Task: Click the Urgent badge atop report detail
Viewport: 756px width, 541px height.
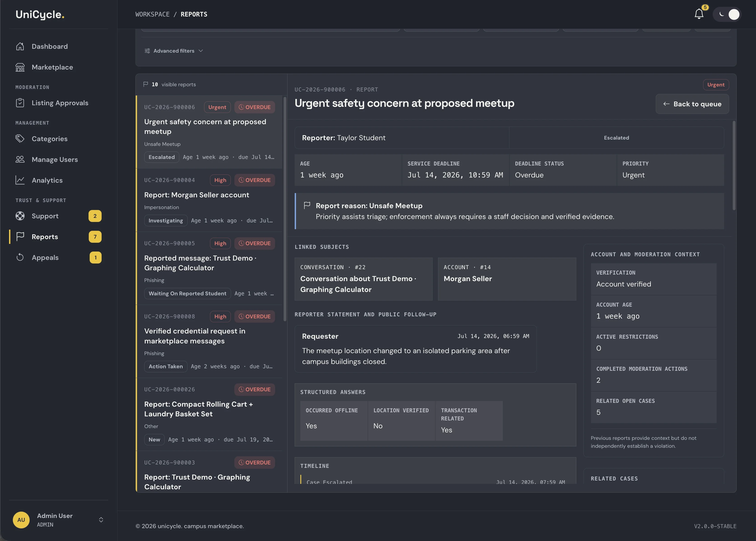Action: [x=716, y=85]
